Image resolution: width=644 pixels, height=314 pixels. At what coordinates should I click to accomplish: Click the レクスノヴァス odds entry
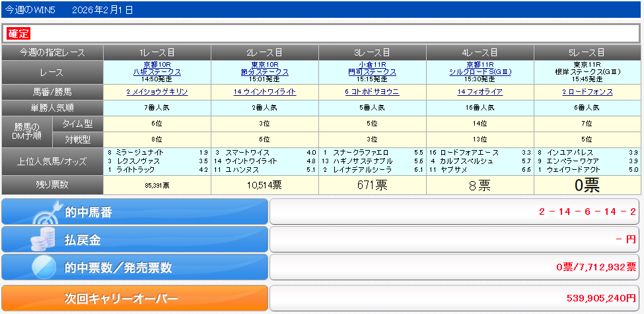157,161
